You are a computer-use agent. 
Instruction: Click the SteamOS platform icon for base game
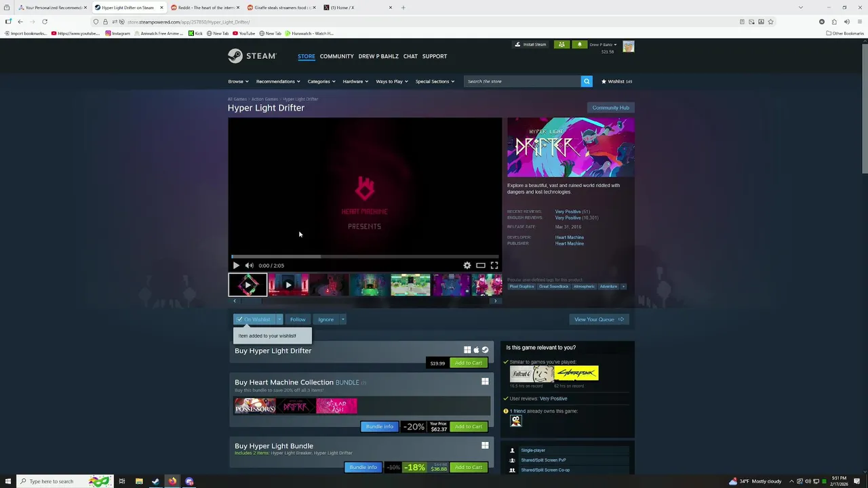pos(485,350)
